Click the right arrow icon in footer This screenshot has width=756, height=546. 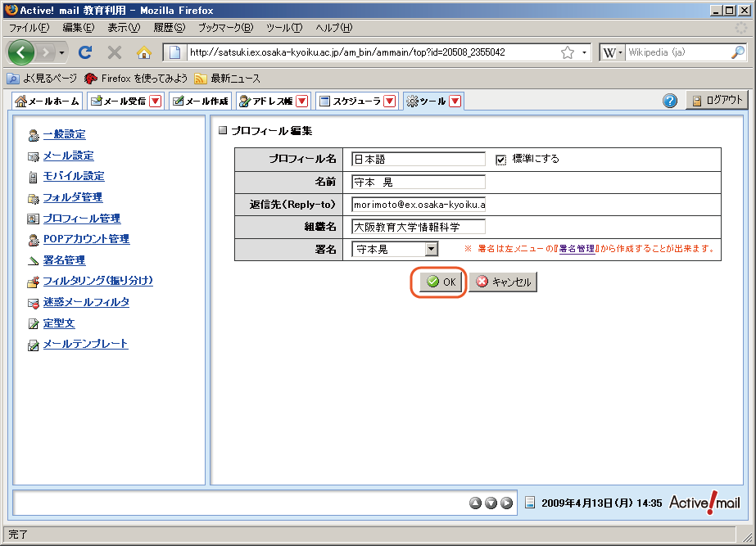(507, 503)
